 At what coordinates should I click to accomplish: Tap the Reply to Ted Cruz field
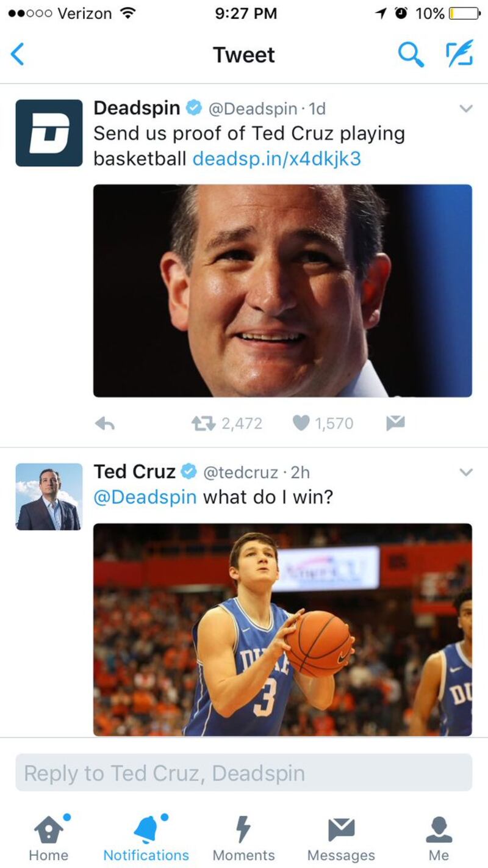pos(243,773)
